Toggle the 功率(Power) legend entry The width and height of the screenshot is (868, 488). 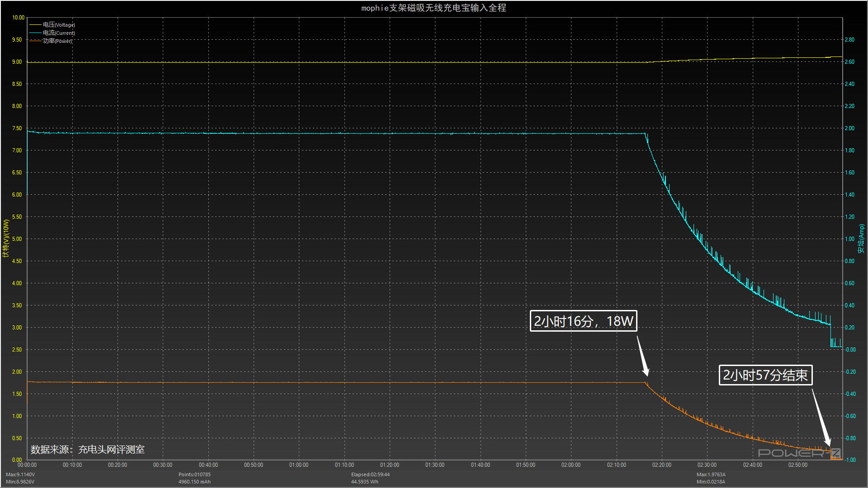tap(57, 41)
